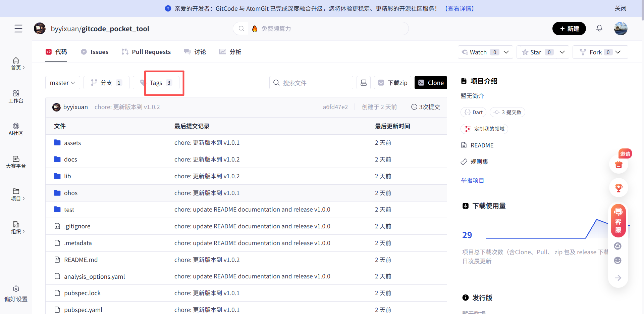
Task: Click the Clone button
Action: click(x=431, y=83)
